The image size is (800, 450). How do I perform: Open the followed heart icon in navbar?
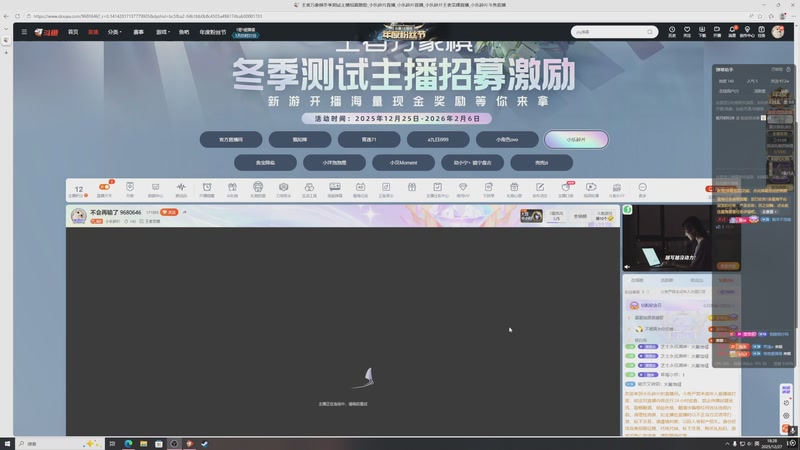coord(687,32)
